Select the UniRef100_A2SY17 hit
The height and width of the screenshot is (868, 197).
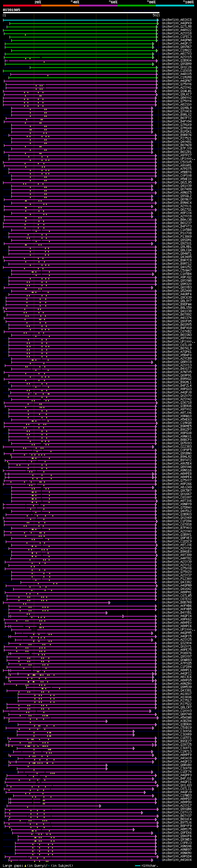[177, 806]
